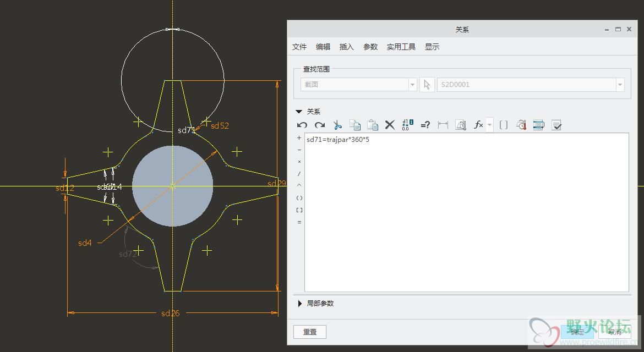The height and width of the screenshot is (352, 644).
Task: Insert parameter name from list brackets icon
Action: [504, 125]
